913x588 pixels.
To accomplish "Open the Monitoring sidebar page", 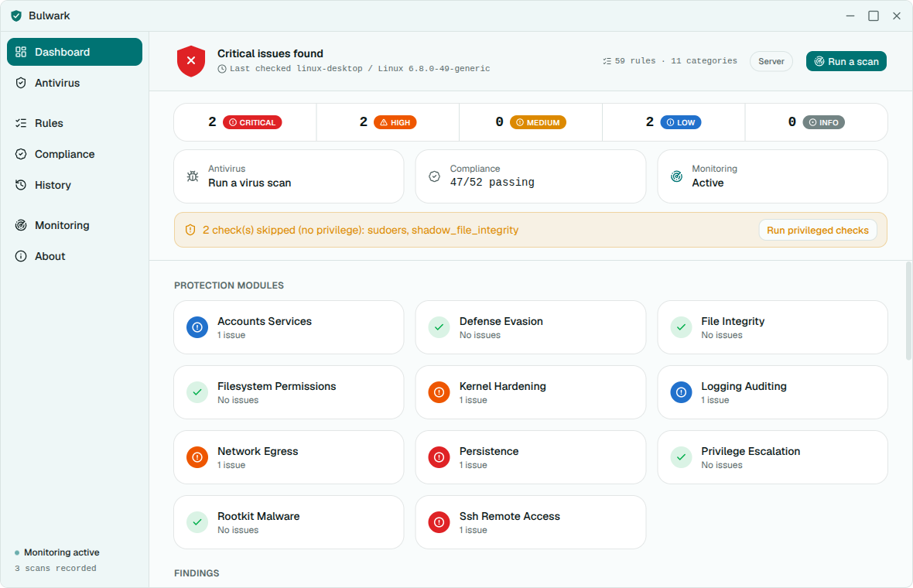I will 74,224.
